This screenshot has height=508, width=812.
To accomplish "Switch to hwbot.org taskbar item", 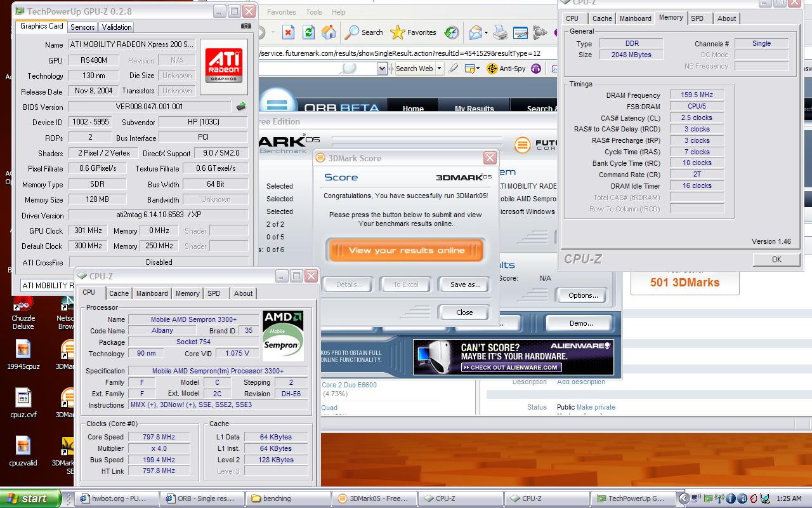I will [x=117, y=498].
